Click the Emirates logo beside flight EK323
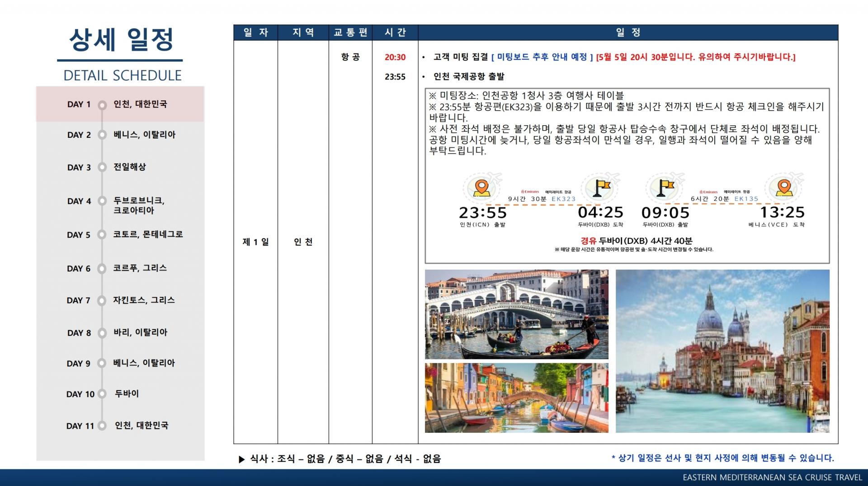Screen dimensions: 868x486 tap(530, 192)
